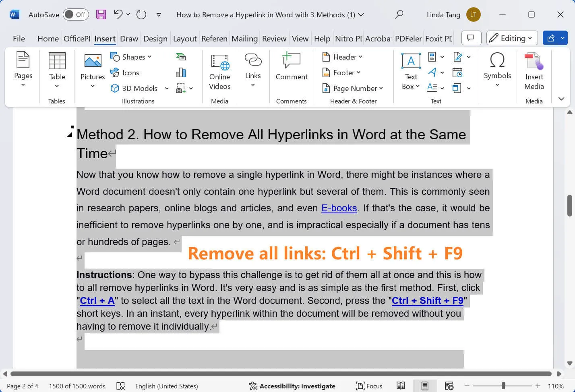This screenshot has height=392, width=575.
Task: Open the SmartArt insertion dialog
Action: [181, 57]
